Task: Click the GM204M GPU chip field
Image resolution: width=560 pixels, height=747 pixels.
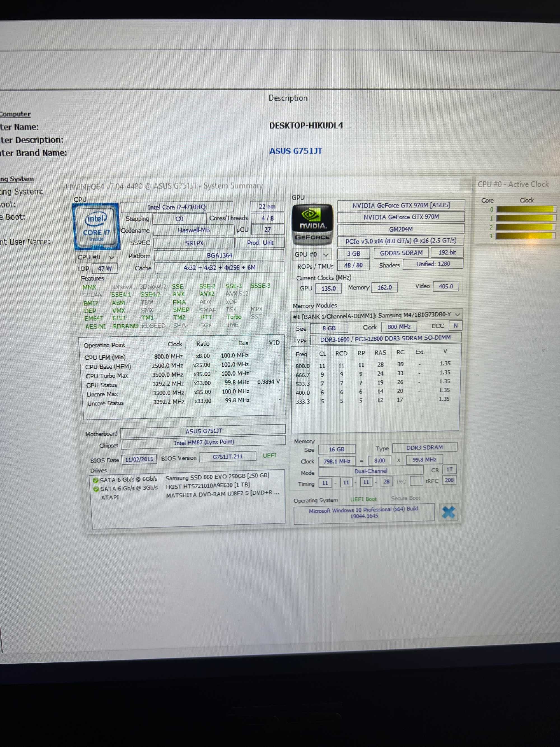Action: (x=401, y=229)
